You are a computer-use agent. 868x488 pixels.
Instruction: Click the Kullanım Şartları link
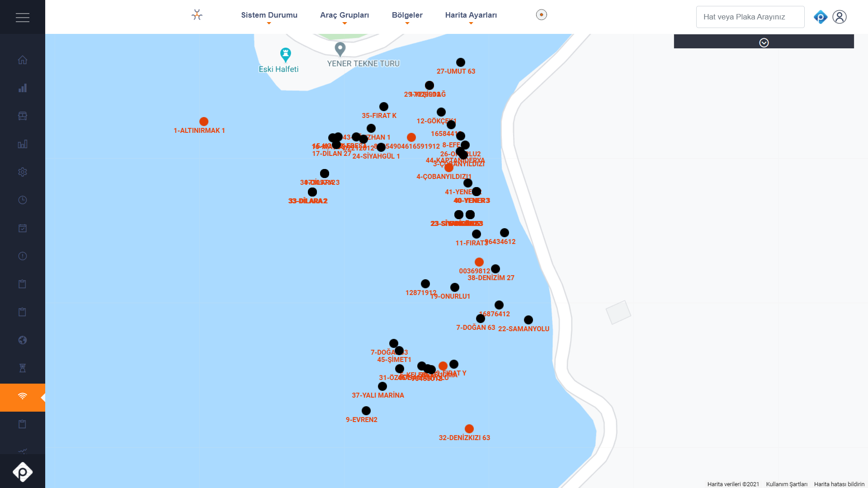point(786,484)
